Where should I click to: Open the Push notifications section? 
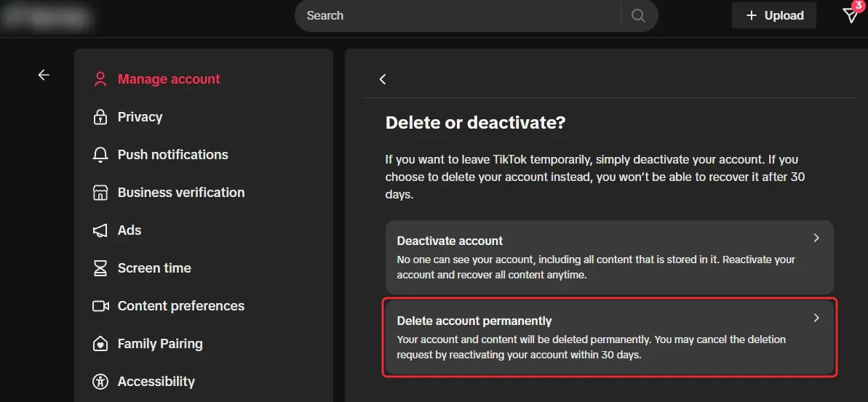click(172, 155)
